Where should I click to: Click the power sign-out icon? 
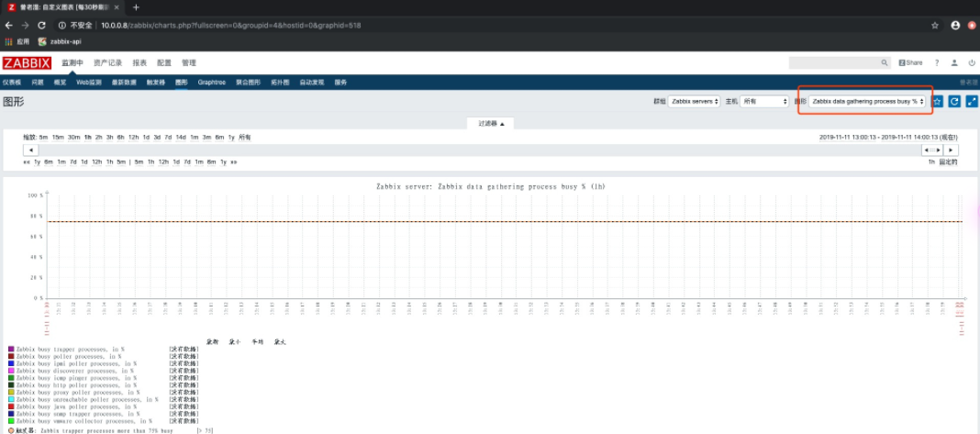click(972, 63)
